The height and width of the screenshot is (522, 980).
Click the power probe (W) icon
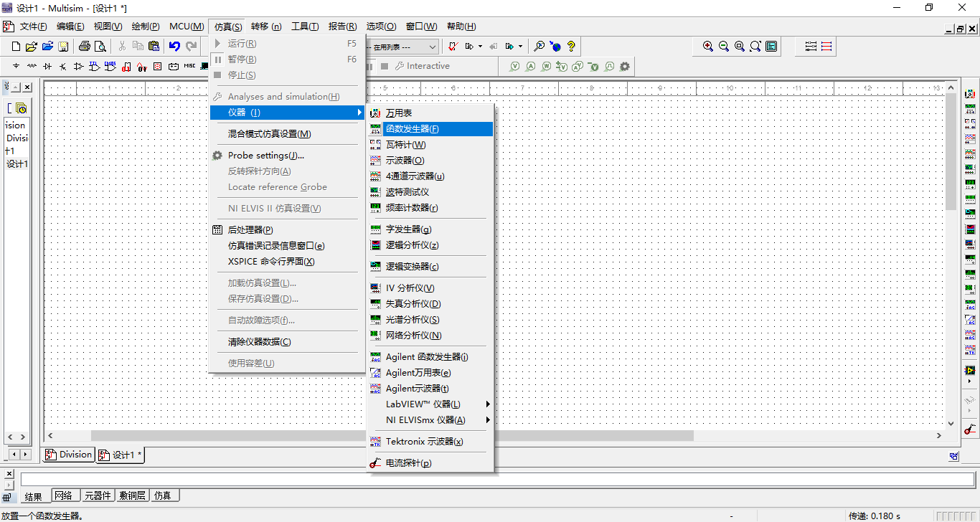tap(546, 66)
